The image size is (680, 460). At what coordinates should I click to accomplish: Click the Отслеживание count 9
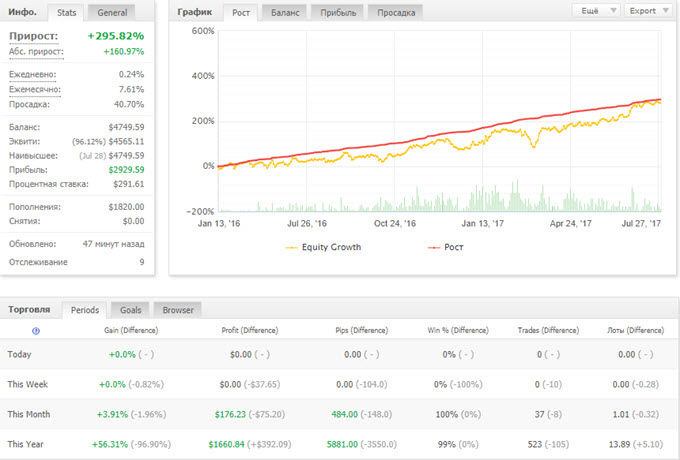(142, 262)
